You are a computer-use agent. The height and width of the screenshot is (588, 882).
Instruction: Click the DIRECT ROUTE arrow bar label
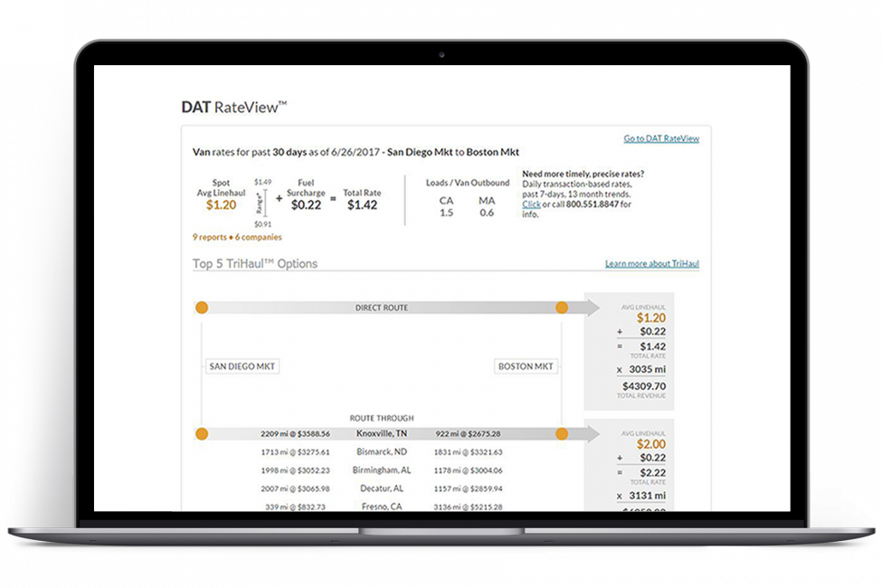tap(382, 308)
